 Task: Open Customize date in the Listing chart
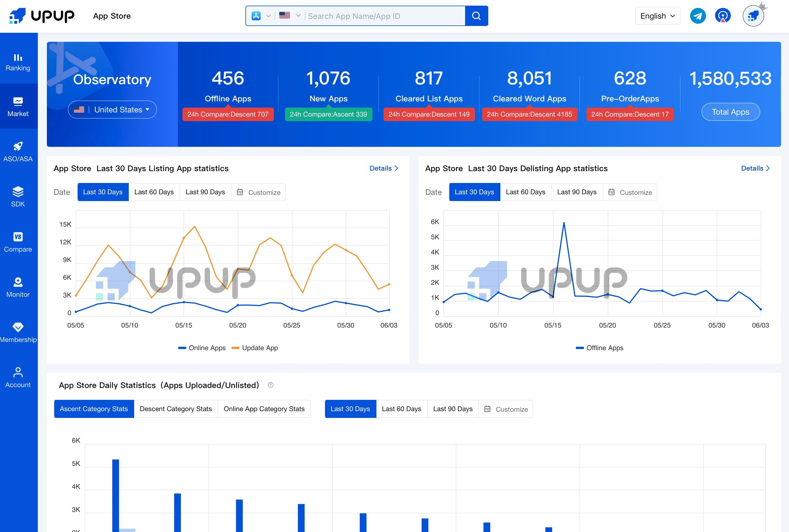(258, 192)
